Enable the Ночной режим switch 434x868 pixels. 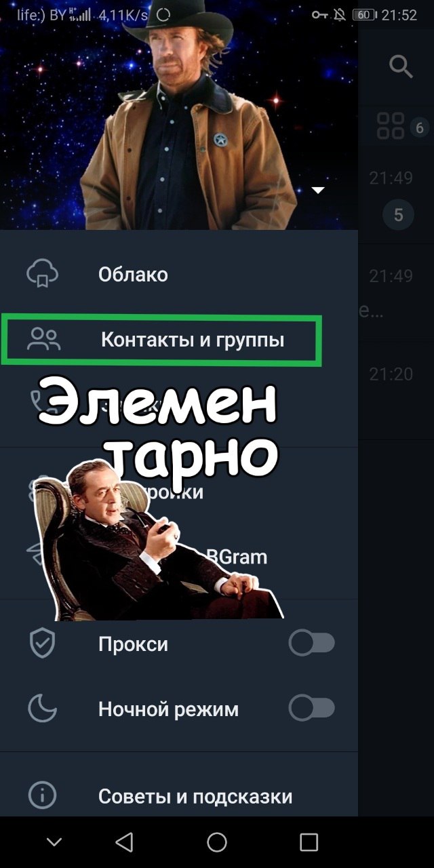tap(312, 709)
